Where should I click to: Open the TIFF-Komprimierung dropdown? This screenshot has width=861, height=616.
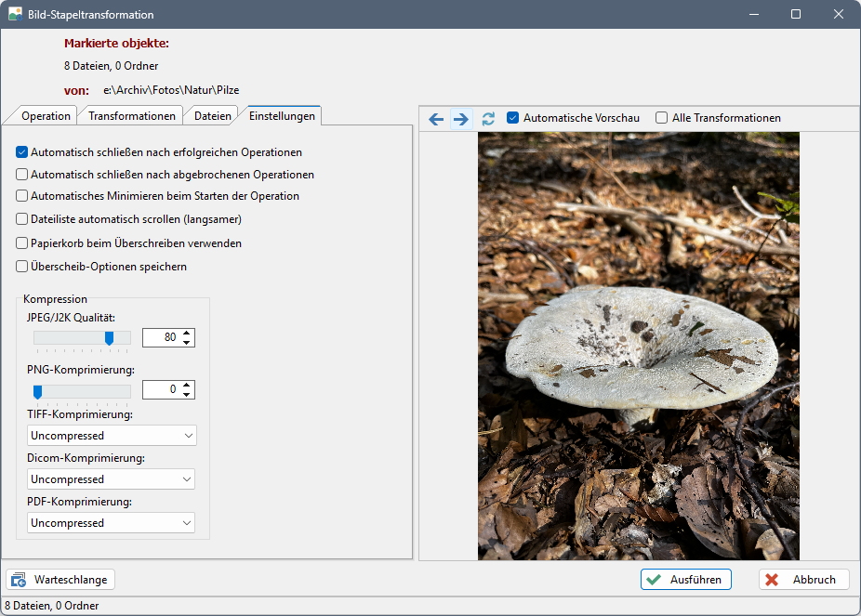(x=112, y=436)
